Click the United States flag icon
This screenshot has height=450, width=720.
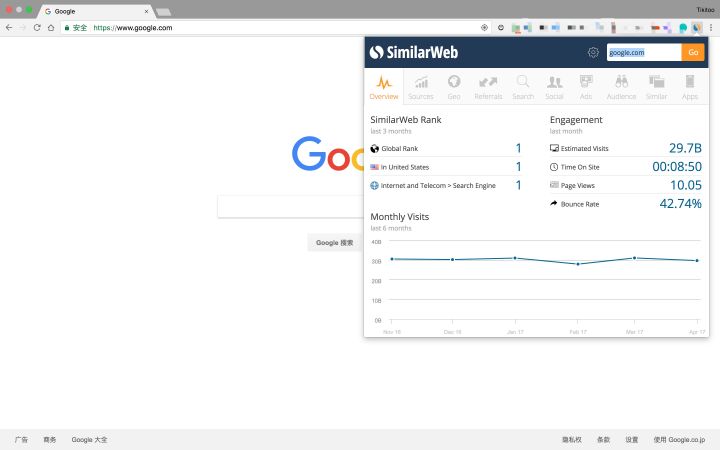click(375, 167)
